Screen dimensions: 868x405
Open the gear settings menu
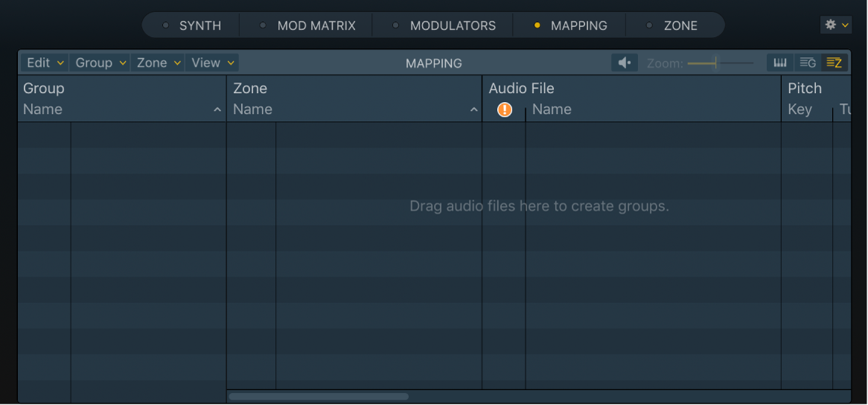(835, 25)
